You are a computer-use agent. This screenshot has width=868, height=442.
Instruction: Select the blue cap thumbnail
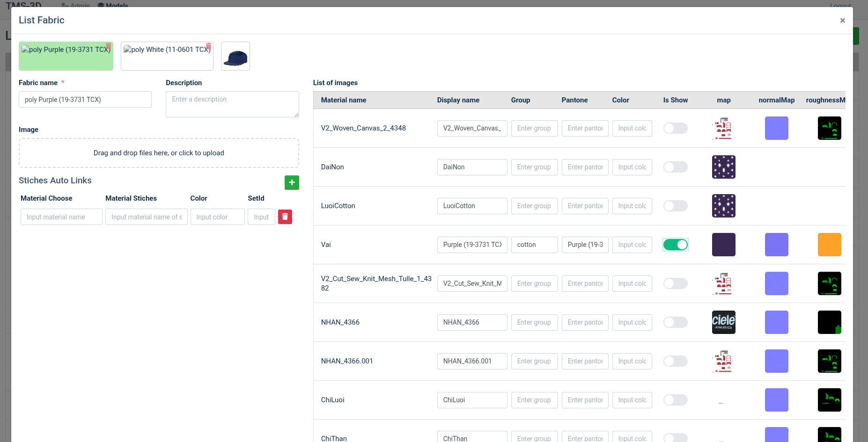[235, 57]
